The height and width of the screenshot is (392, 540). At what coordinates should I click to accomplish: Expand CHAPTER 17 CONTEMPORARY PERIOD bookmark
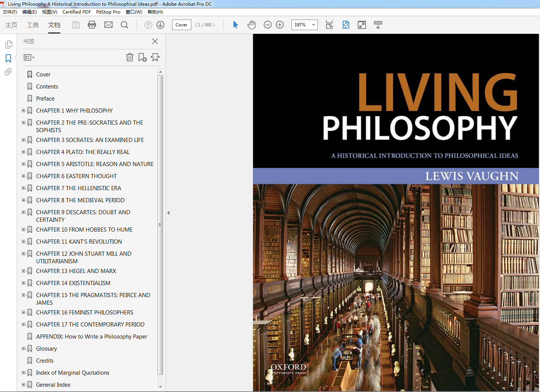[24, 325]
